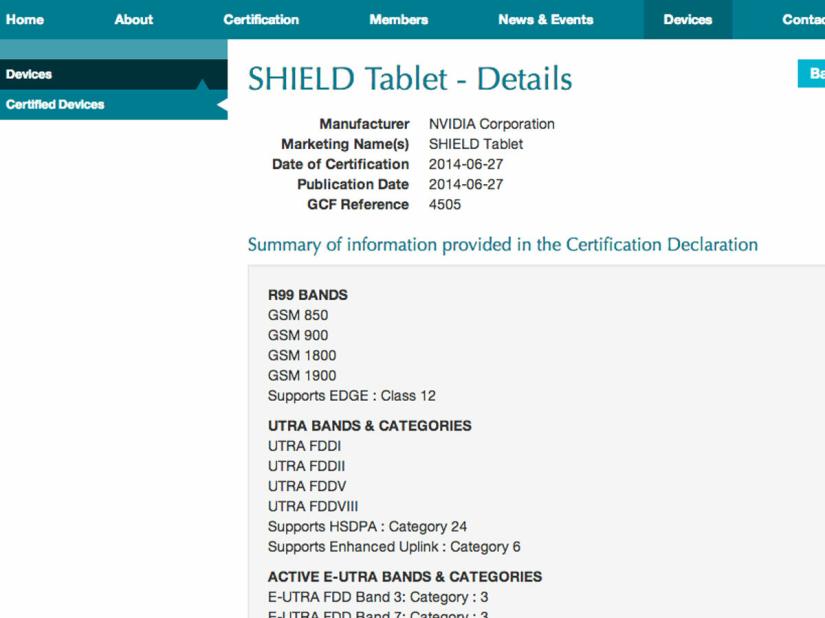Open the Certification menu
This screenshot has height=618, width=825.
[x=261, y=19]
